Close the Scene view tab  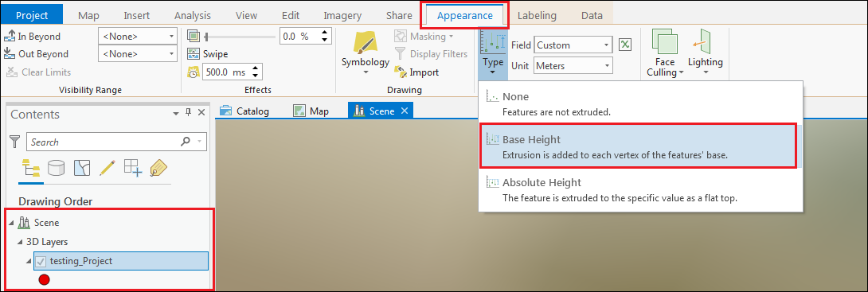click(404, 111)
